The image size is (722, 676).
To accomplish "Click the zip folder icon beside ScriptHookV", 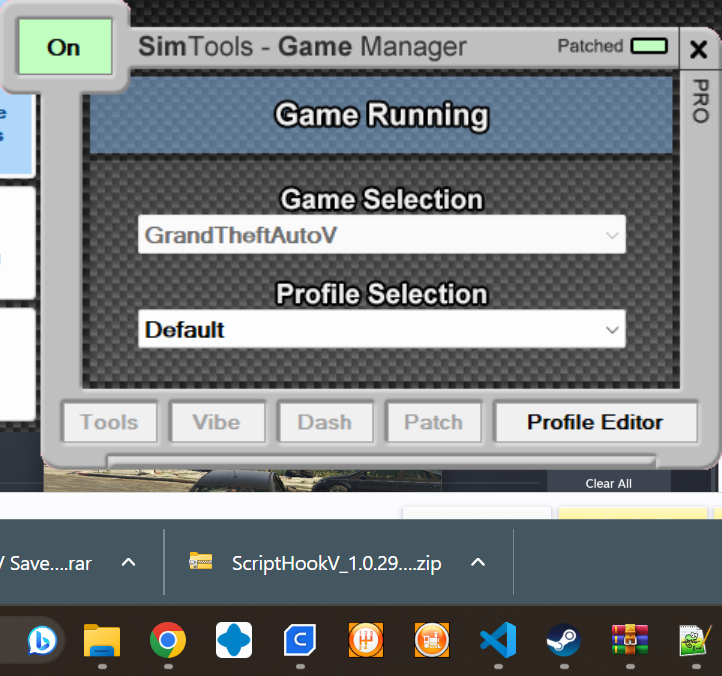I will point(200,561).
